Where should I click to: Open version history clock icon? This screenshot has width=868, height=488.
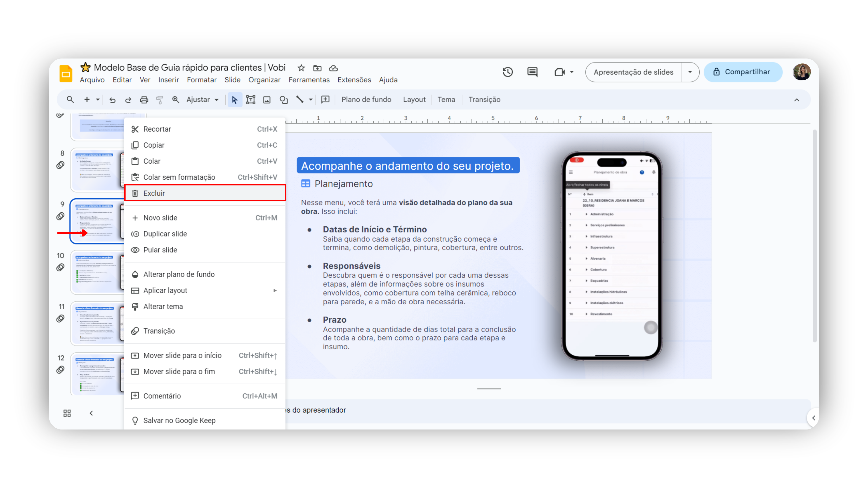click(507, 72)
